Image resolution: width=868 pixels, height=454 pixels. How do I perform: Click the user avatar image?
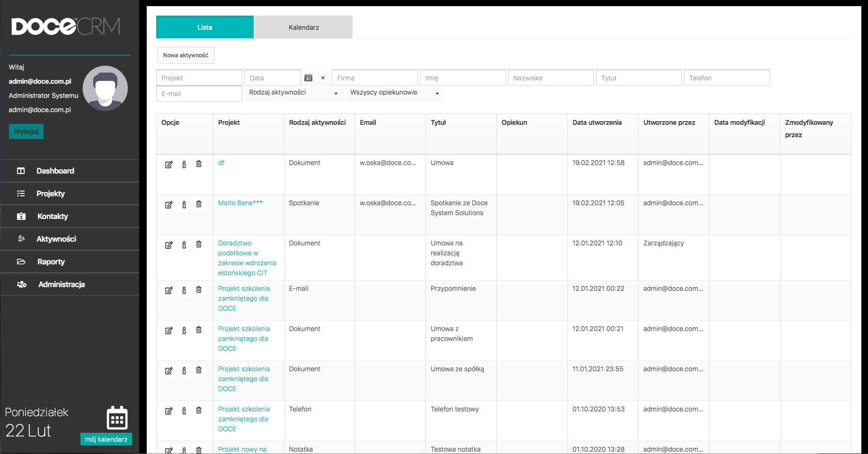[x=105, y=88]
